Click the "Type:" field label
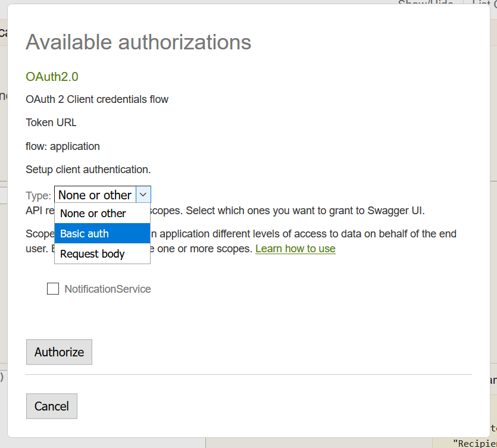This screenshot has width=497, height=448. pyautogui.click(x=38, y=195)
